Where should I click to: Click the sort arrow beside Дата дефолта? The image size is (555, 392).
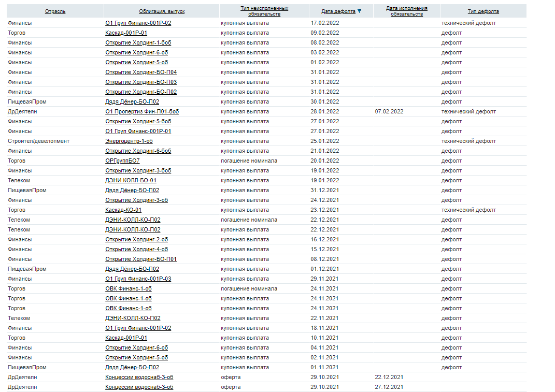359,11
